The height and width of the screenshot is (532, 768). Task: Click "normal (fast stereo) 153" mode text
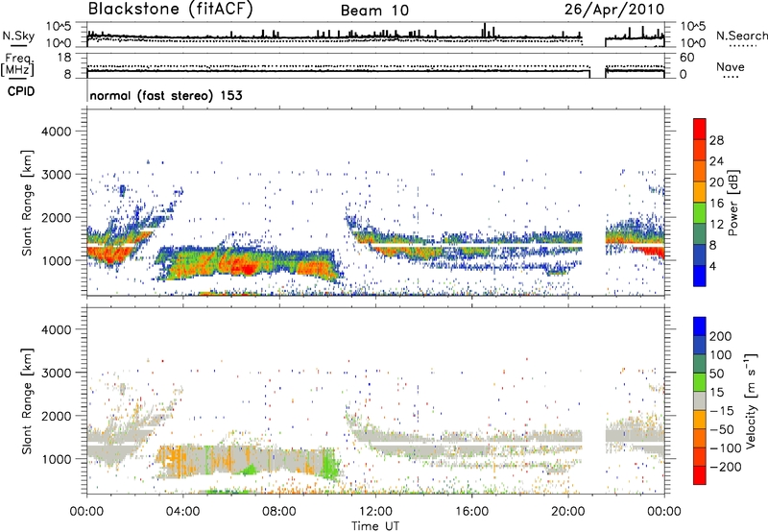point(166,95)
